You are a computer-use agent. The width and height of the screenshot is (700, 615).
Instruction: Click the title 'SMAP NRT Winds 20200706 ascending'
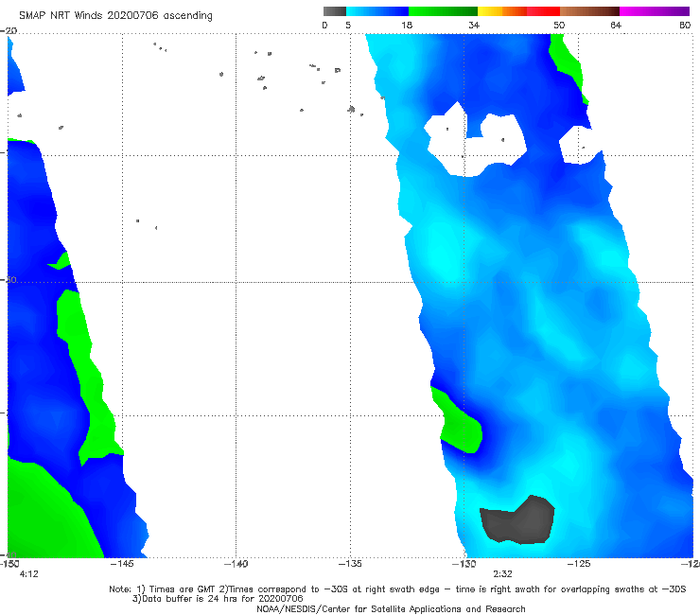click(x=115, y=16)
